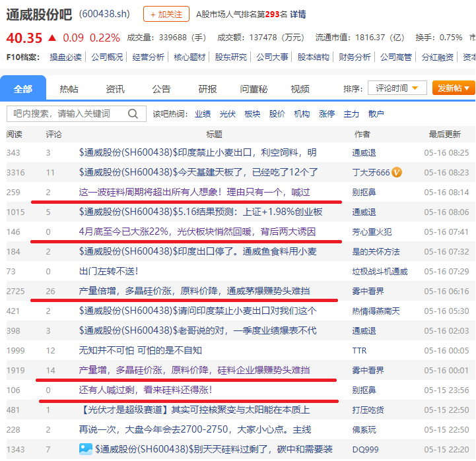Open author 丁大牙666 profile
This screenshot has height=461, width=476.
[x=371, y=173]
